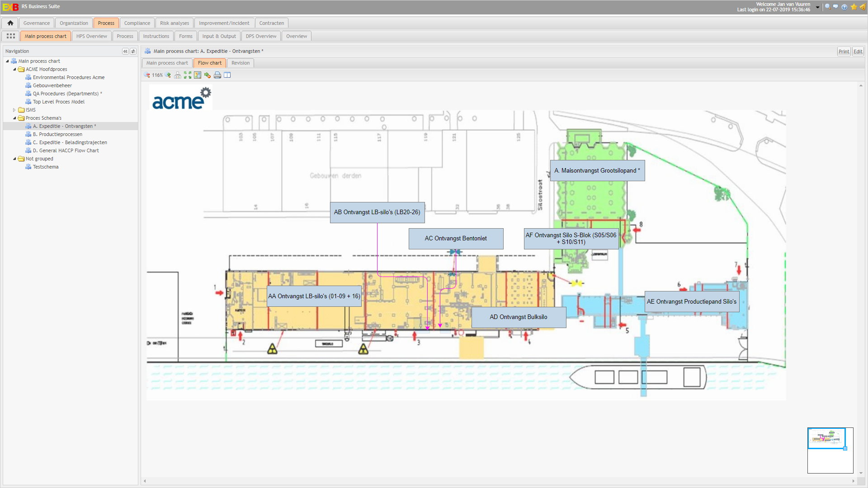Refresh the navigation tree
The width and height of the screenshot is (868, 488).
[133, 51]
